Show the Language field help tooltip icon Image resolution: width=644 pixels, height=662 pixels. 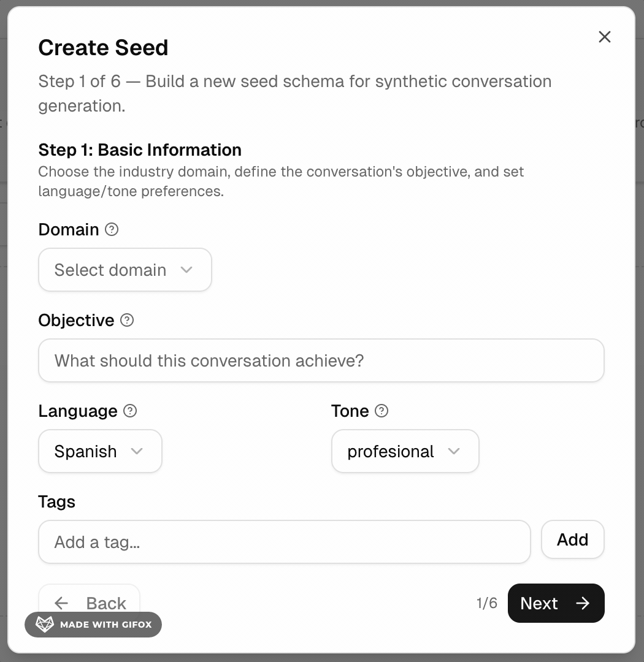130,411
